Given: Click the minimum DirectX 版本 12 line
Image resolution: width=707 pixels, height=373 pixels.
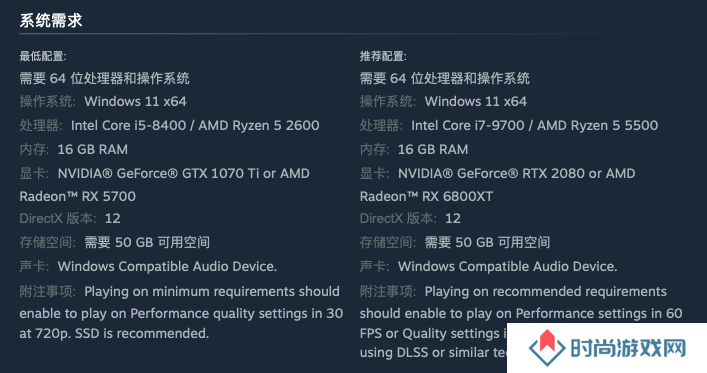Looking at the screenshot, I should pyautogui.click(x=70, y=219).
